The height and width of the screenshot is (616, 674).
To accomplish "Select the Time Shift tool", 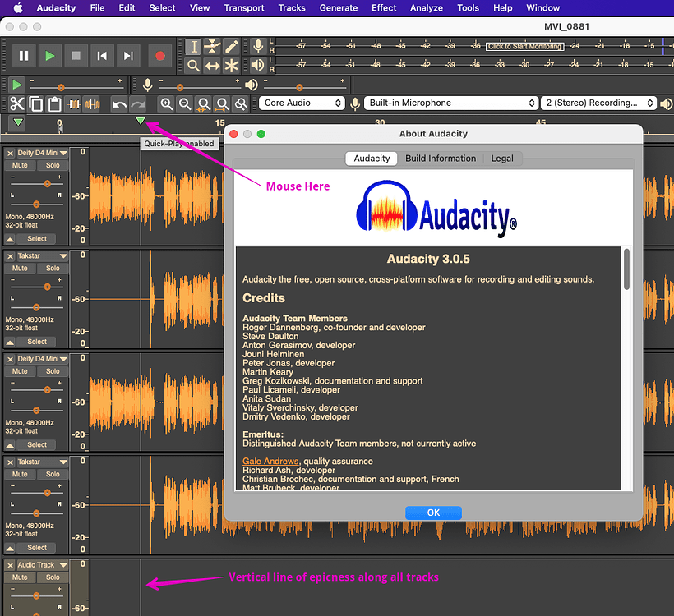I will tap(212, 65).
